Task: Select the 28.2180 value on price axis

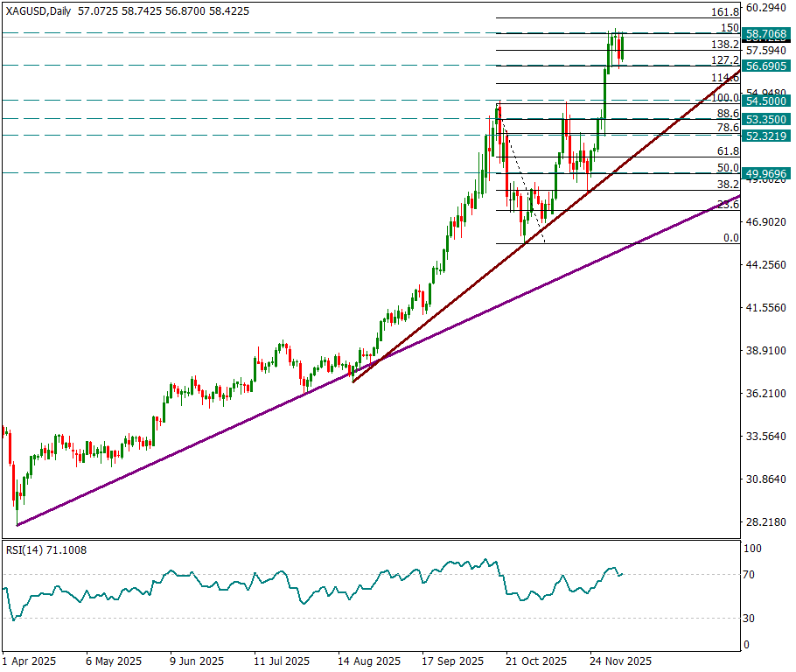Action: pyautogui.click(x=767, y=522)
